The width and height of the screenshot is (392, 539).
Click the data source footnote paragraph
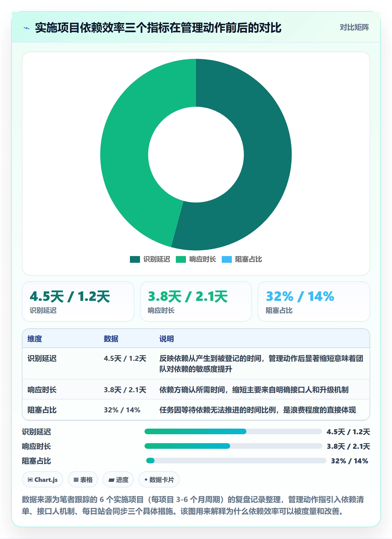(x=193, y=505)
